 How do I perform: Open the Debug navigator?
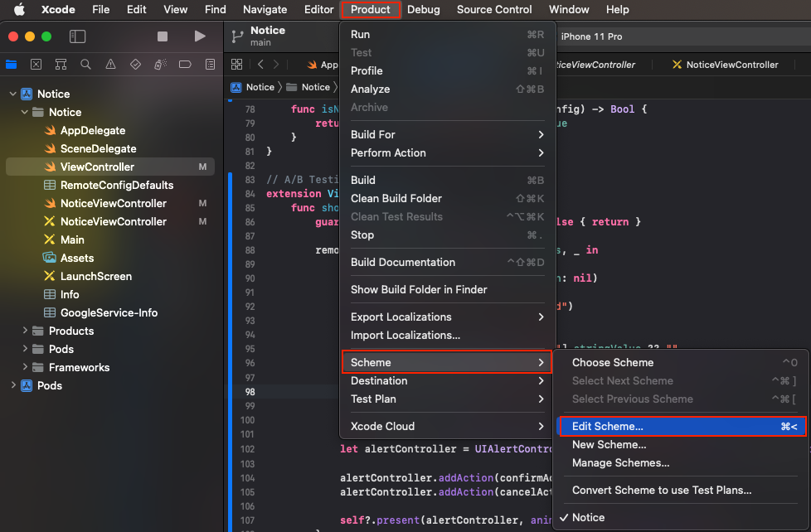point(160,65)
